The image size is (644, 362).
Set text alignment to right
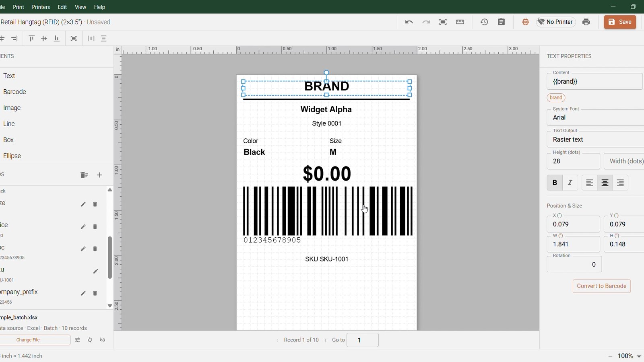point(620,183)
